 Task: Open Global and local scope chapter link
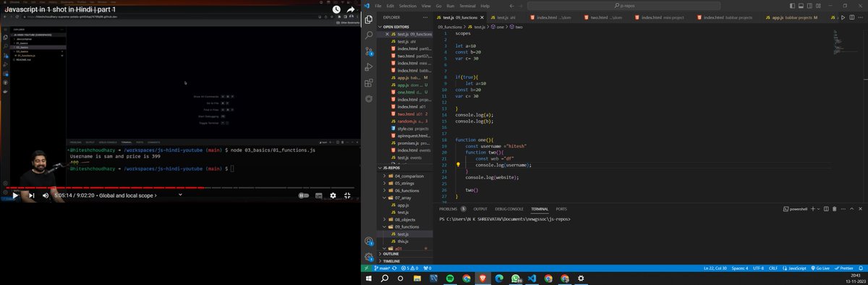point(127,195)
